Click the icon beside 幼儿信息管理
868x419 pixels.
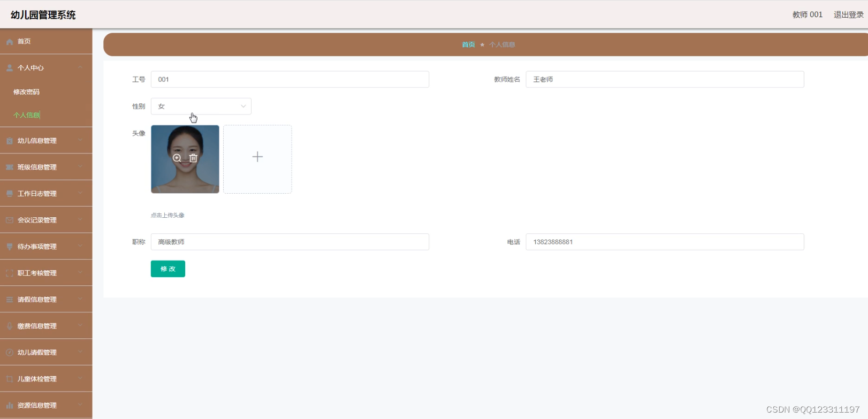coord(10,141)
